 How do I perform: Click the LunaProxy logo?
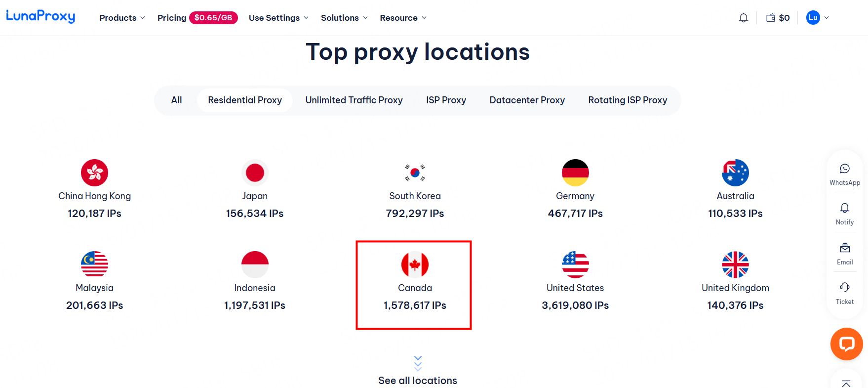coord(40,16)
